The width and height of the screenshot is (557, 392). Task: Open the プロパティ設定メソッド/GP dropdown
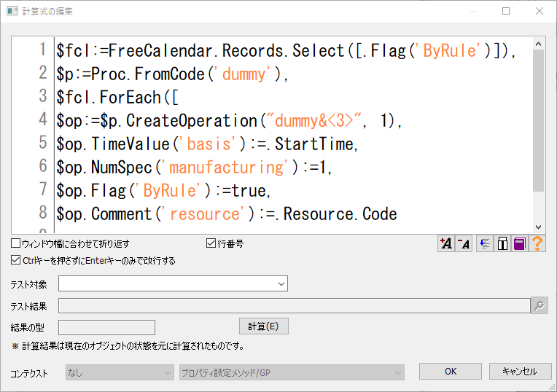pos(292,372)
